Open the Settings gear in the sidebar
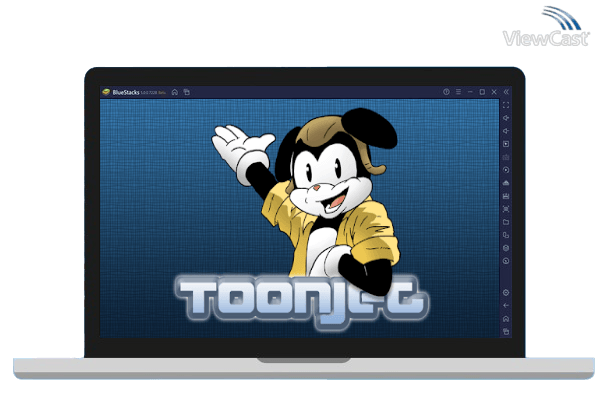602x414 pixels. pyautogui.click(x=506, y=293)
